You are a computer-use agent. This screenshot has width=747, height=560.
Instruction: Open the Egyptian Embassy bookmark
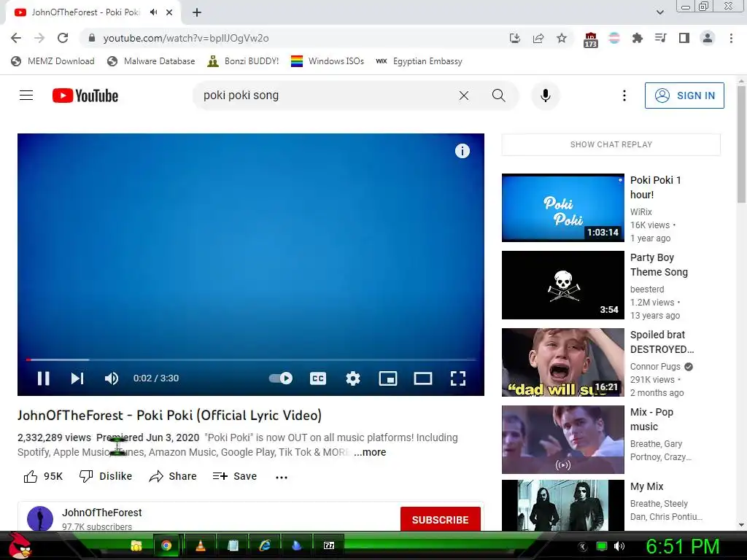click(419, 61)
